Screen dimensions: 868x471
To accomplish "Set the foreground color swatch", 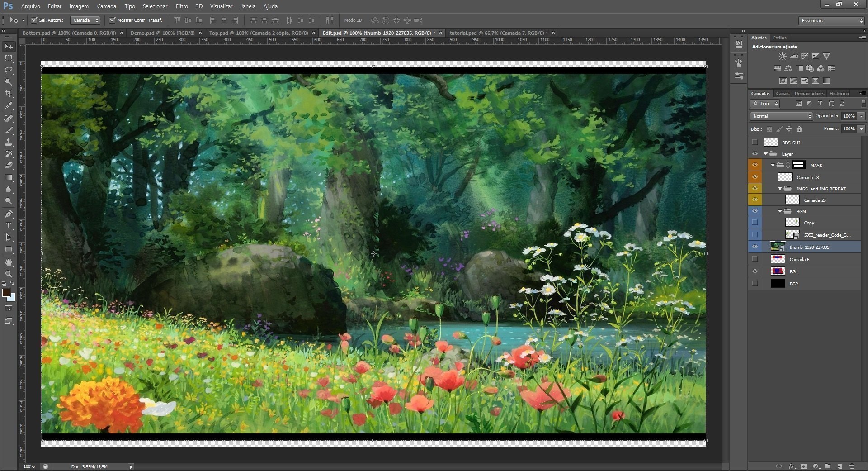I will (6, 293).
